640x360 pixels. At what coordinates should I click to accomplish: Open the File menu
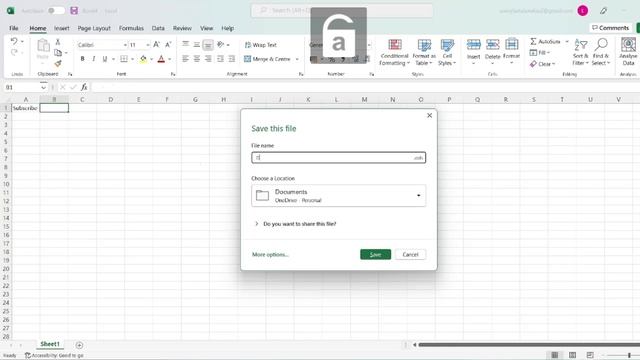[x=13, y=28]
